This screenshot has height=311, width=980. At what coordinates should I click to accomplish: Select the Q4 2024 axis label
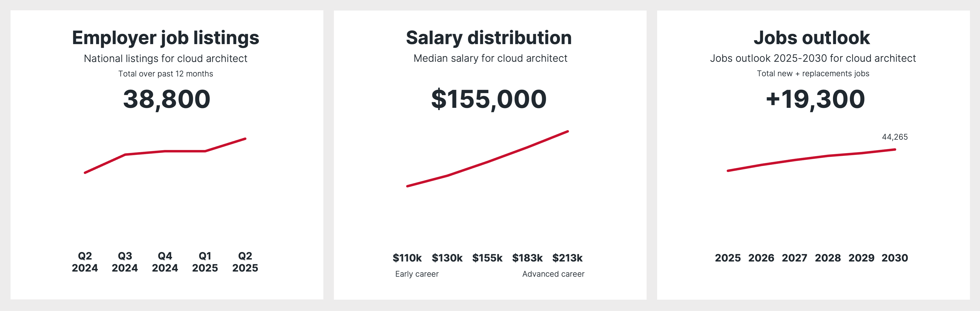165,262
